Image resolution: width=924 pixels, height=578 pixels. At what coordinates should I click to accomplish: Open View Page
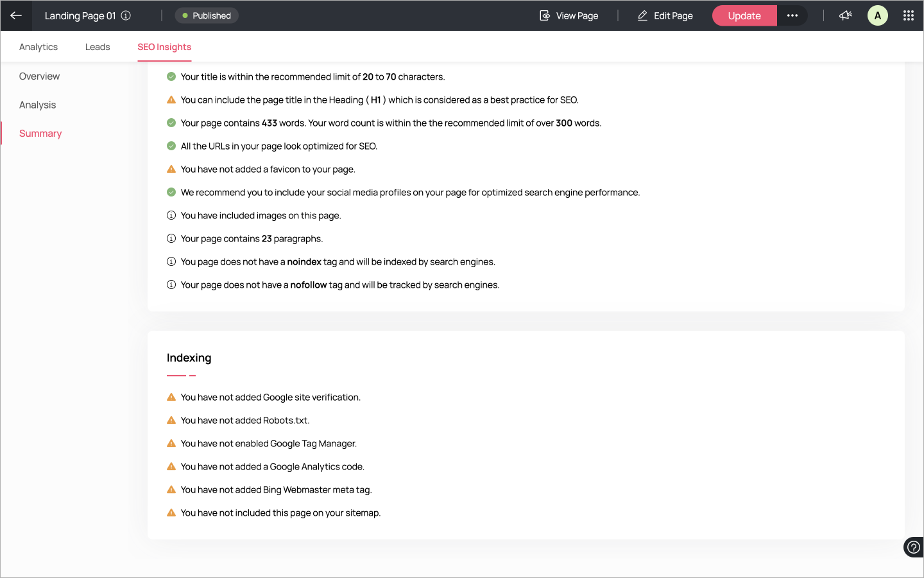(569, 15)
